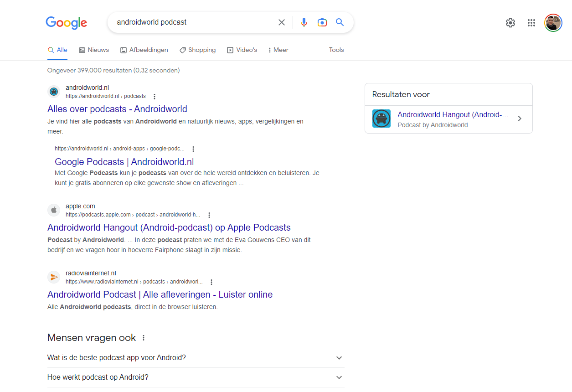Open Google settings gear

click(510, 23)
